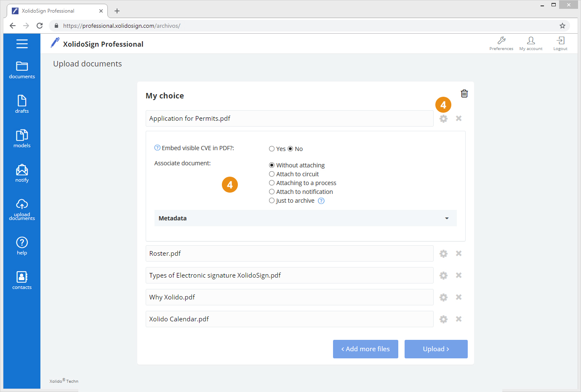Open a new browser tab

coord(117,11)
